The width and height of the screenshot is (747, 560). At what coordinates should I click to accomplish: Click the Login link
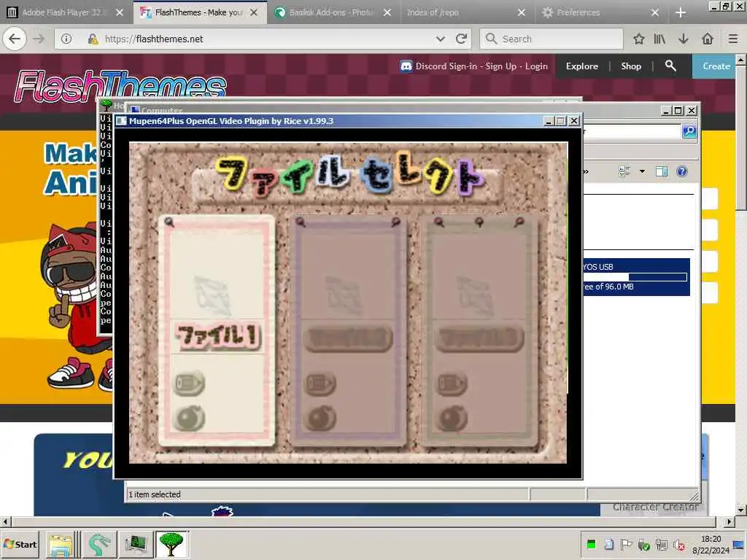pyautogui.click(x=536, y=66)
